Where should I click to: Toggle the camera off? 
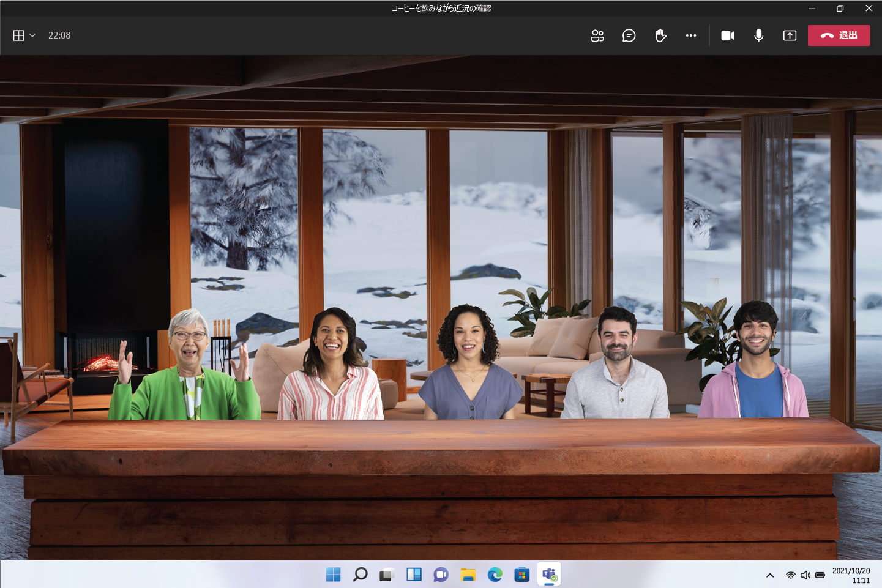tap(728, 35)
